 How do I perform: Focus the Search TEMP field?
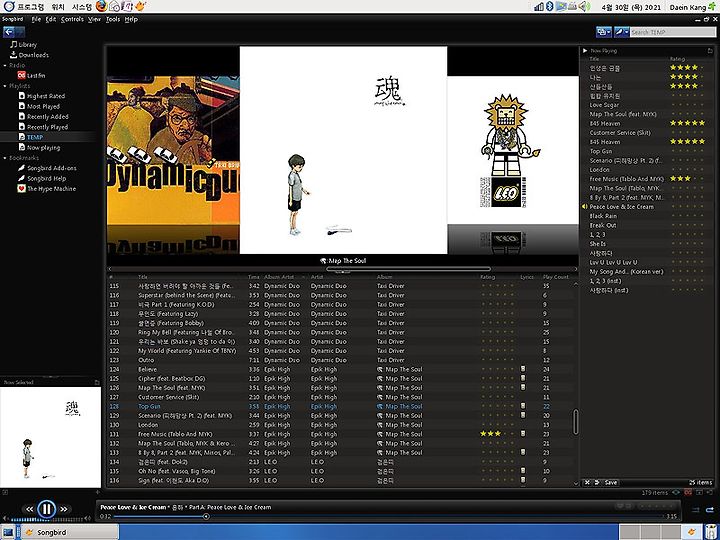[x=673, y=32]
